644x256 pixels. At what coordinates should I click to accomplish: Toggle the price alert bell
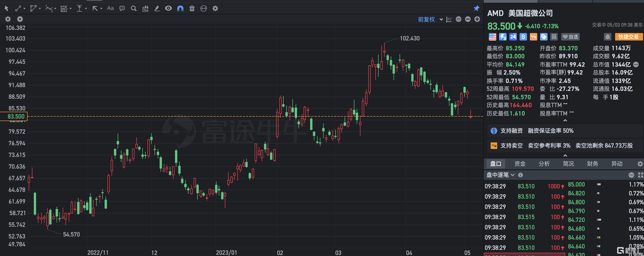click(607, 37)
